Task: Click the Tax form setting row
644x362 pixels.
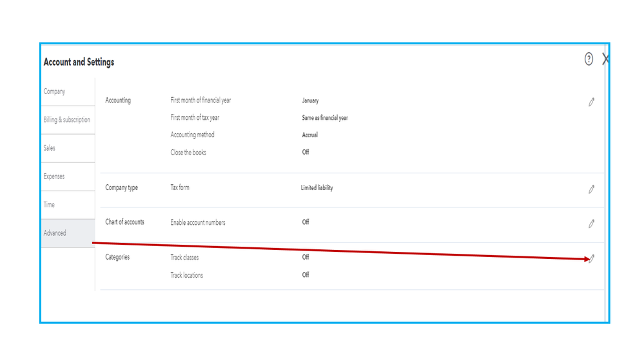Action: coord(180,188)
